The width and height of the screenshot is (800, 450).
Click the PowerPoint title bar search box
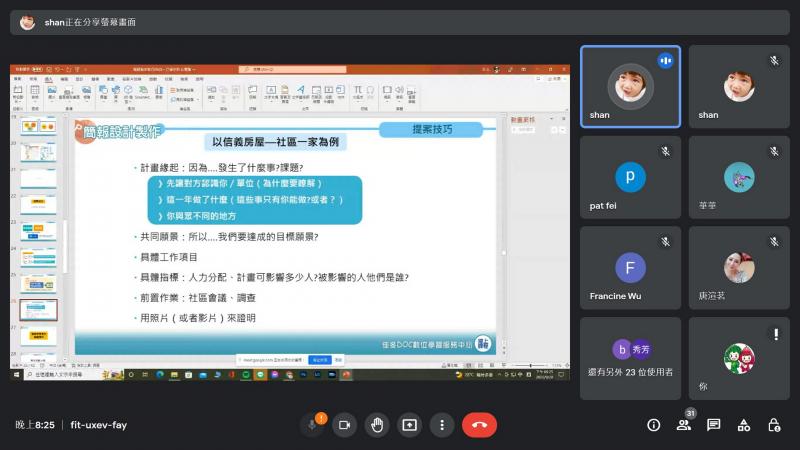[x=292, y=69]
